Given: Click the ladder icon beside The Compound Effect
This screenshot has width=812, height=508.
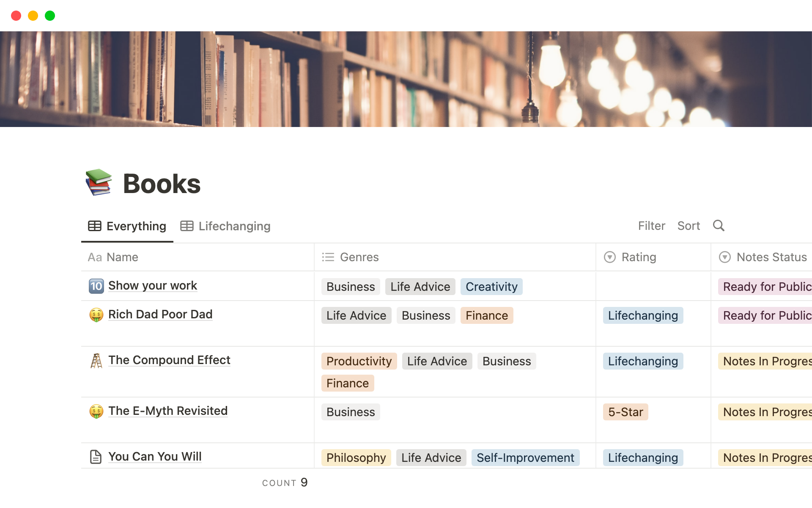Looking at the screenshot, I should click(x=96, y=361).
